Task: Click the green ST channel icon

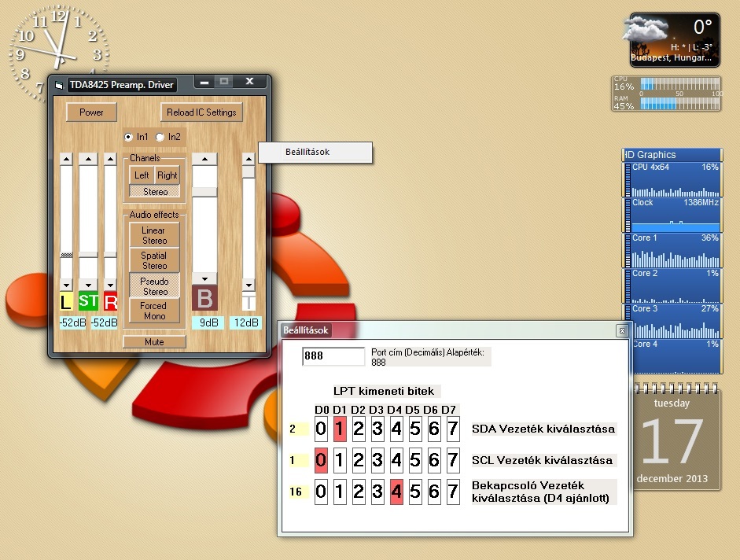Action: pyautogui.click(x=88, y=301)
